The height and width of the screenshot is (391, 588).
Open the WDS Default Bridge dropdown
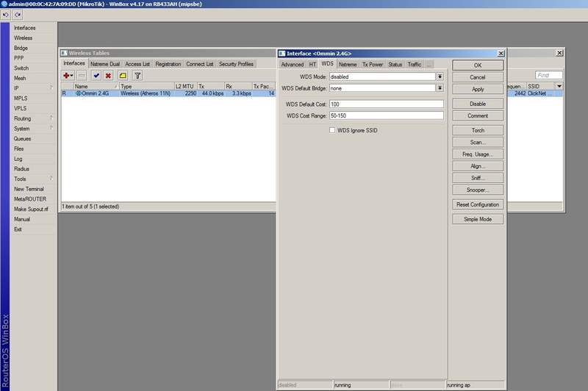[440, 88]
